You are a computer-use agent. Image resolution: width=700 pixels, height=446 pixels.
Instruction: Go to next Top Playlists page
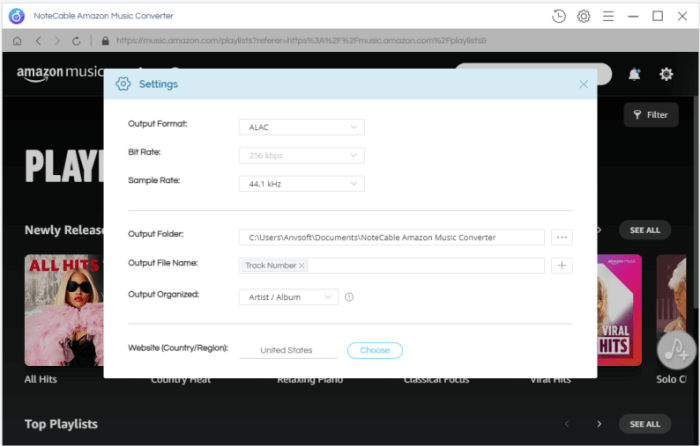tap(599, 424)
